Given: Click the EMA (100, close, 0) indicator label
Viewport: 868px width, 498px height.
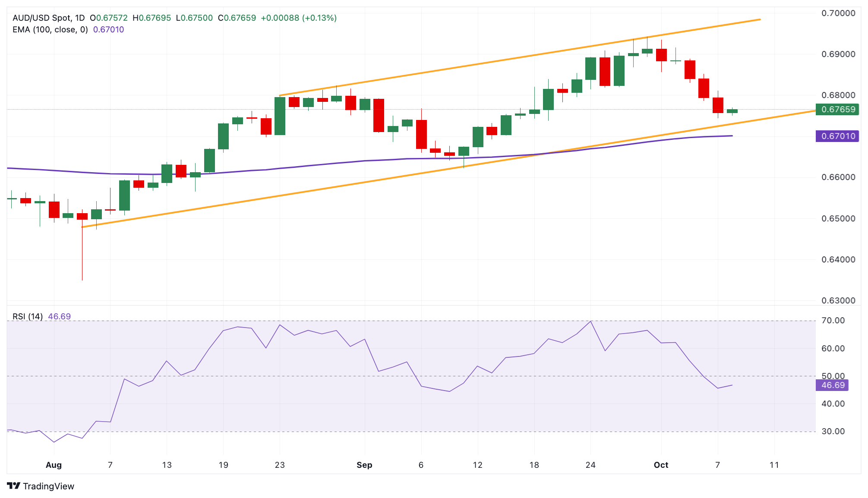Looking at the screenshot, I should 50,30.
